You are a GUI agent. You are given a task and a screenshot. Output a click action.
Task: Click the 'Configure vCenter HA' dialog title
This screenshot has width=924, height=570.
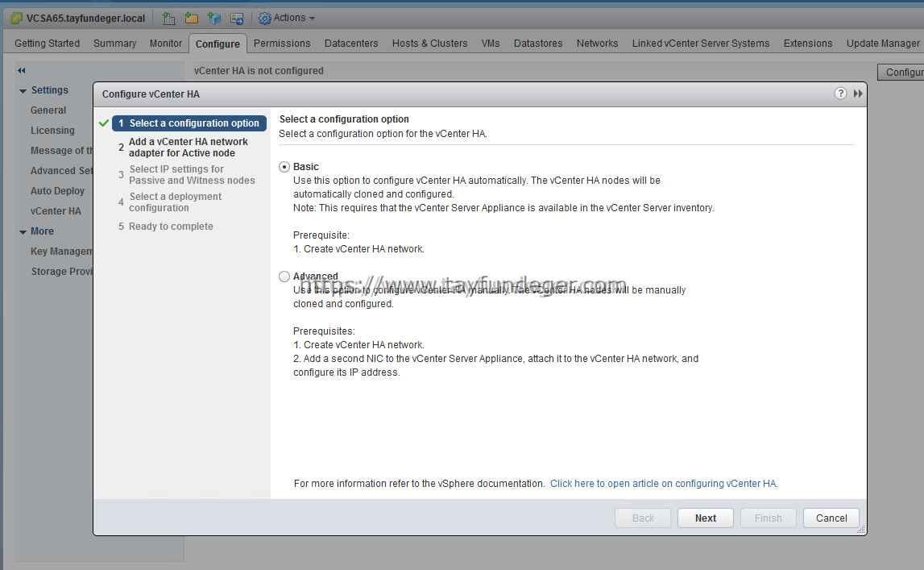[x=151, y=94]
